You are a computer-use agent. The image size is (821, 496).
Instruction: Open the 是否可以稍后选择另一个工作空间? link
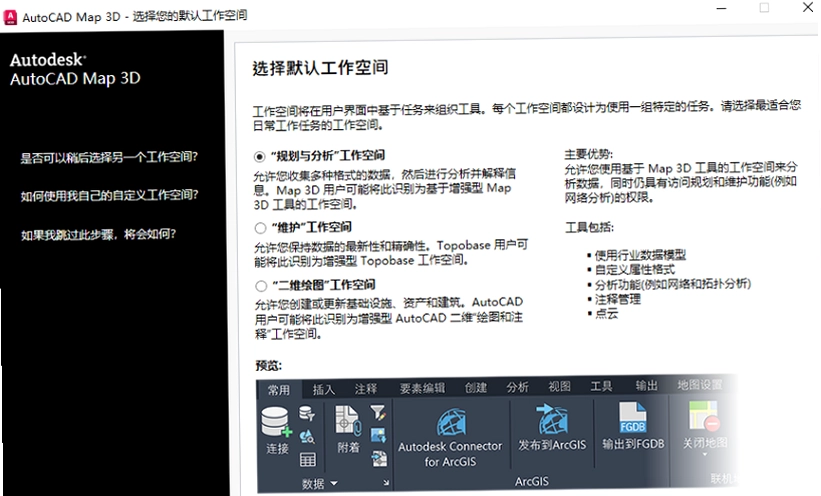[109, 157]
